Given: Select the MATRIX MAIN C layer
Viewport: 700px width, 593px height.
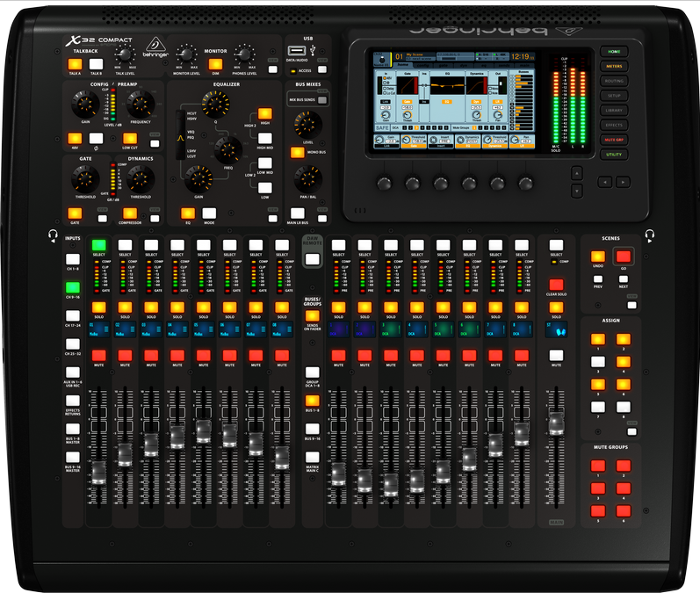Looking at the screenshot, I should point(312,457).
